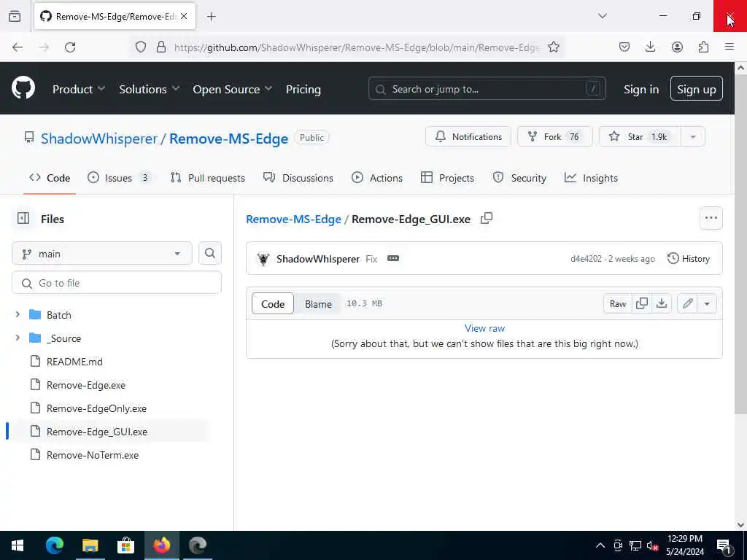Open the list all tabs dropdown arrow

point(603,16)
